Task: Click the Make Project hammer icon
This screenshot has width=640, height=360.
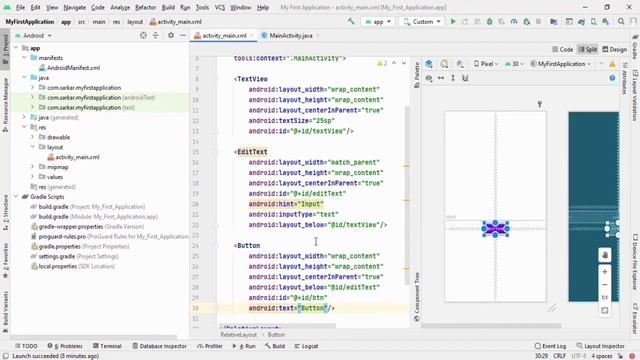Action: pos(351,21)
